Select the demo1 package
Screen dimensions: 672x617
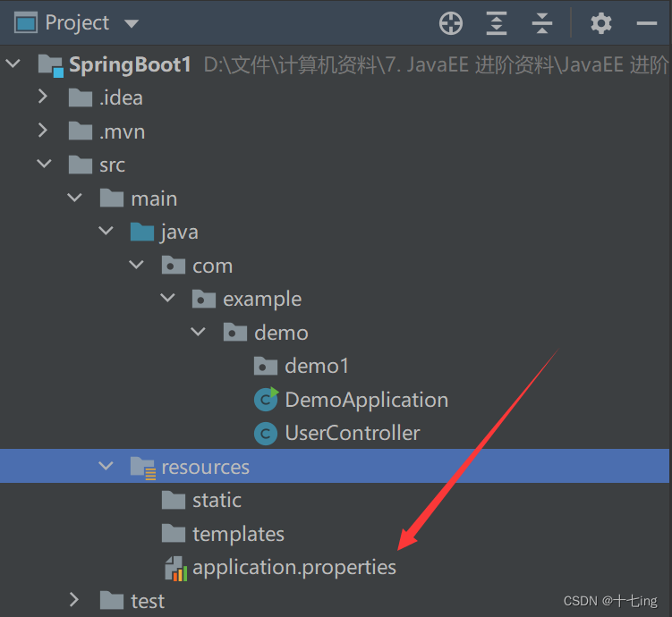click(x=316, y=366)
